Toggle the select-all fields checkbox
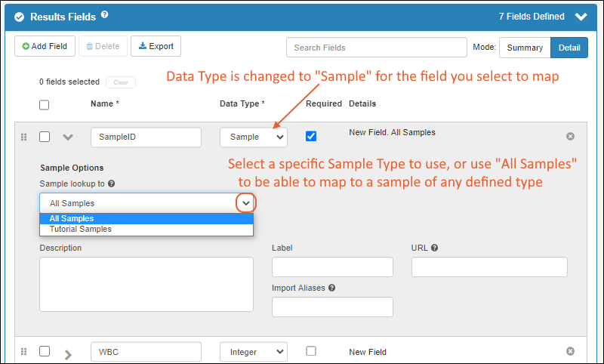Image resolution: width=604 pixels, height=364 pixels. 45,105
